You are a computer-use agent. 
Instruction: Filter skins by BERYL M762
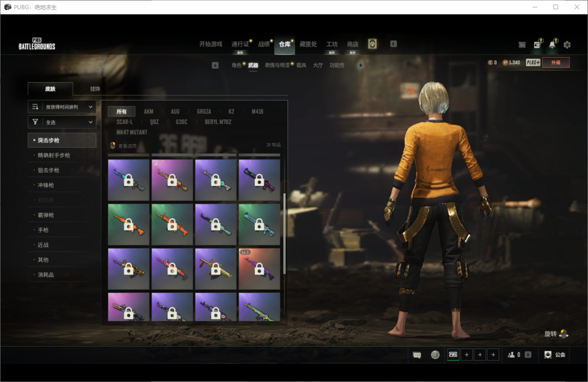218,122
